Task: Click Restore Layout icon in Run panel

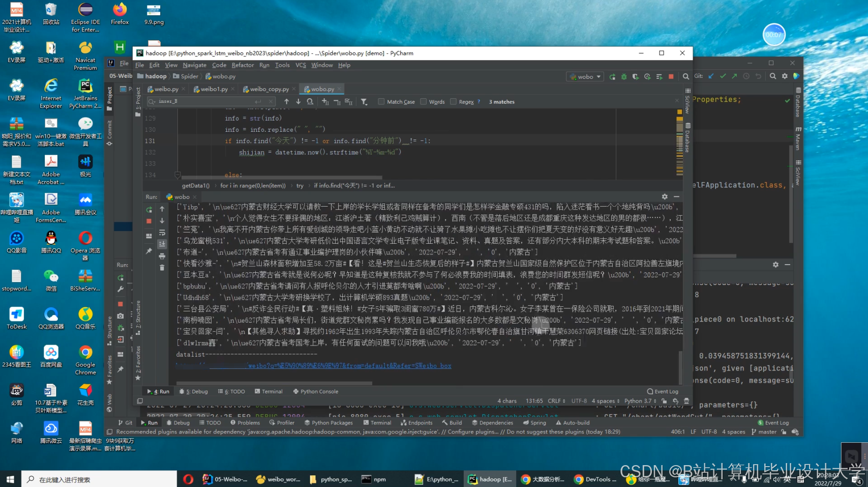Action: pyautogui.click(x=149, y=236)
